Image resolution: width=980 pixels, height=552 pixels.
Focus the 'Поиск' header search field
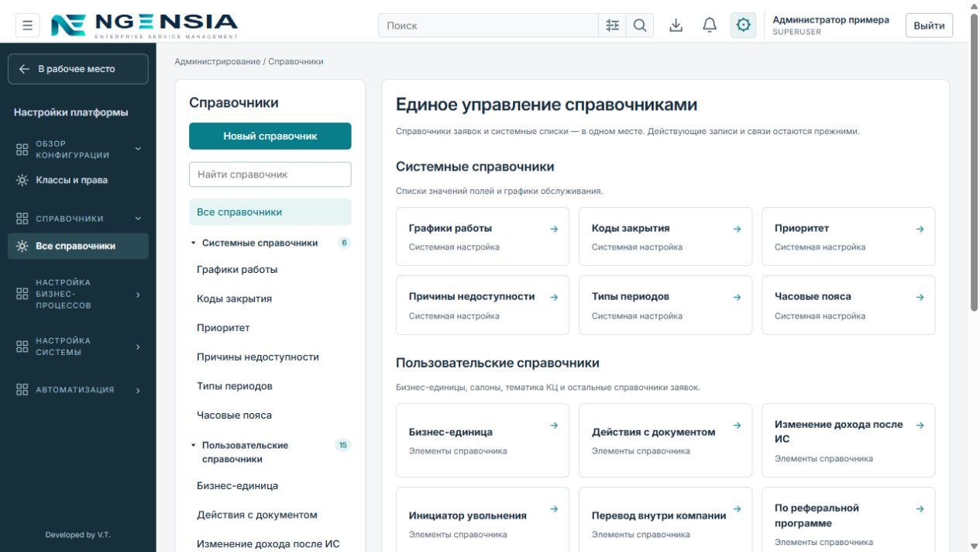point(488,26)
